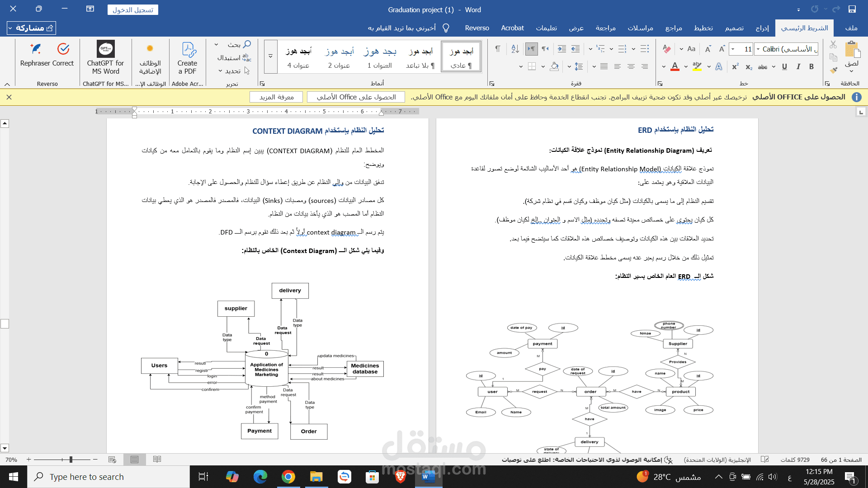Screen dimensions: 868x488
Task: Switch to the إدراج (Insert) tab
Action: point(762,28)
